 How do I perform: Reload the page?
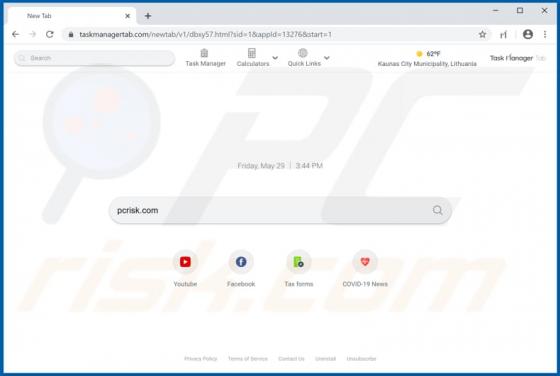pos(50,34)
